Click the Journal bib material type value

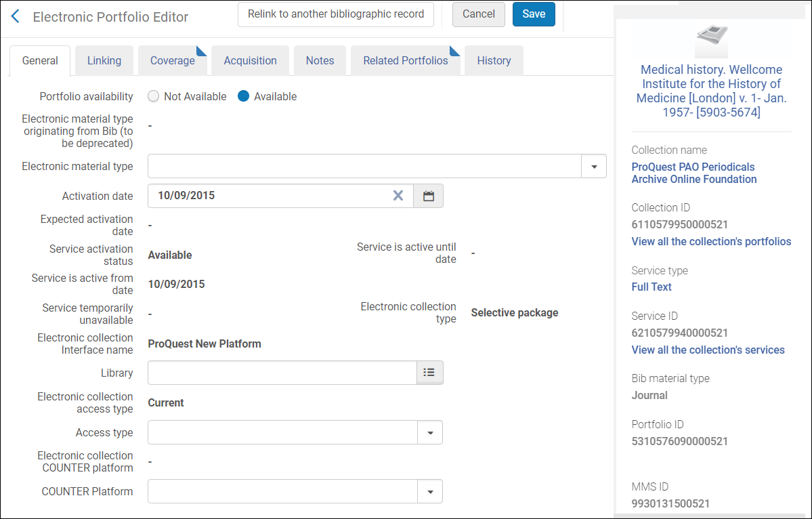[649, 395]
